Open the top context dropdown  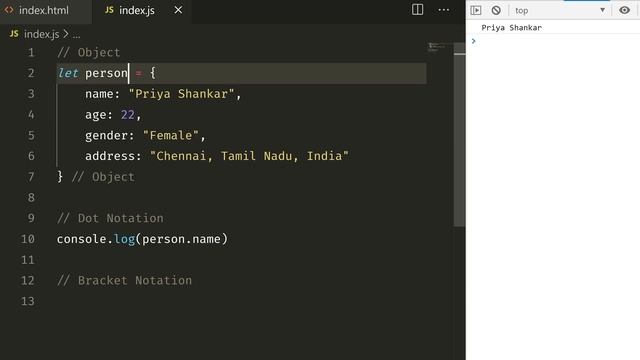(x=560, y=10)
